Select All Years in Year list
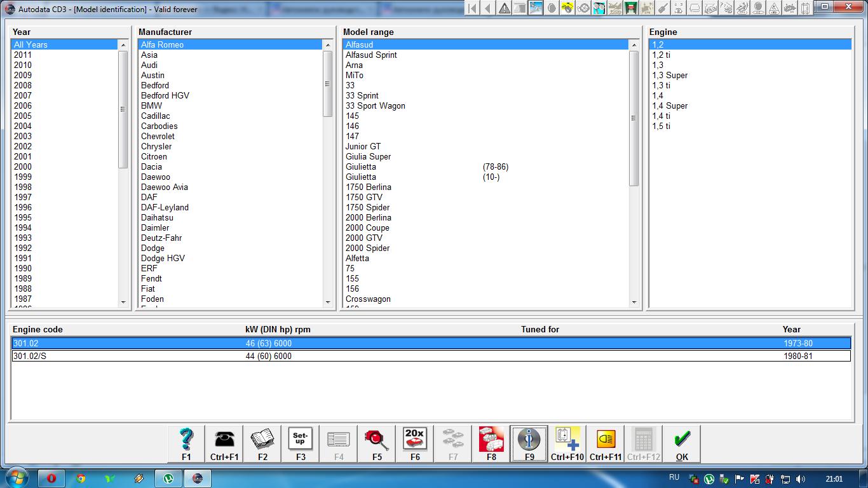 64,44
